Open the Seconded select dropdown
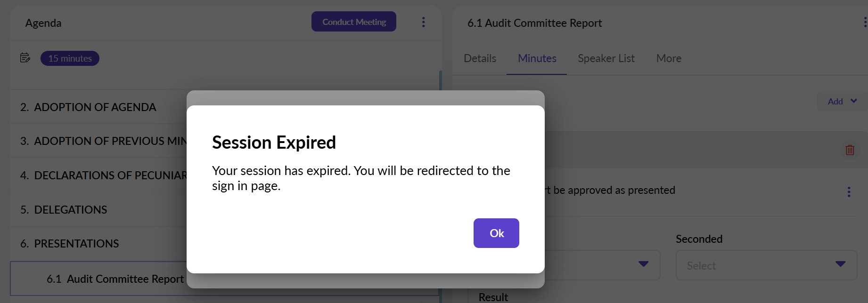Image resolution: width=868 pixels, height=303 pixels. [766, 265]
